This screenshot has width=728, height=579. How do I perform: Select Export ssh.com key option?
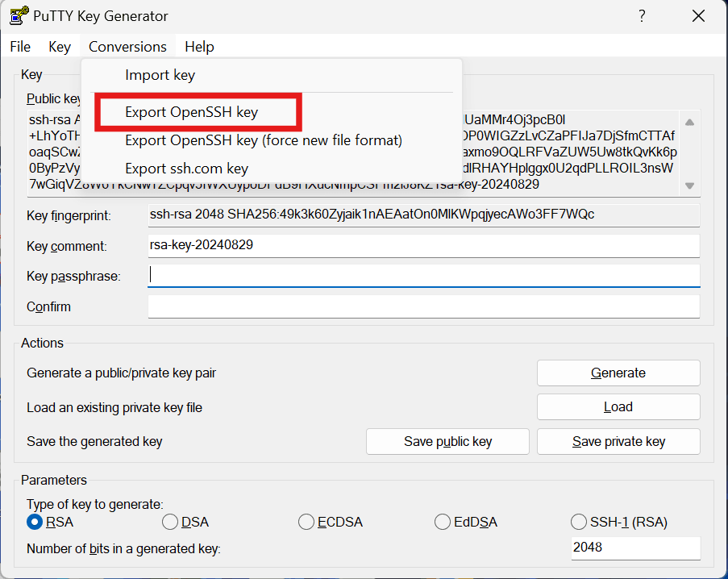272,169
